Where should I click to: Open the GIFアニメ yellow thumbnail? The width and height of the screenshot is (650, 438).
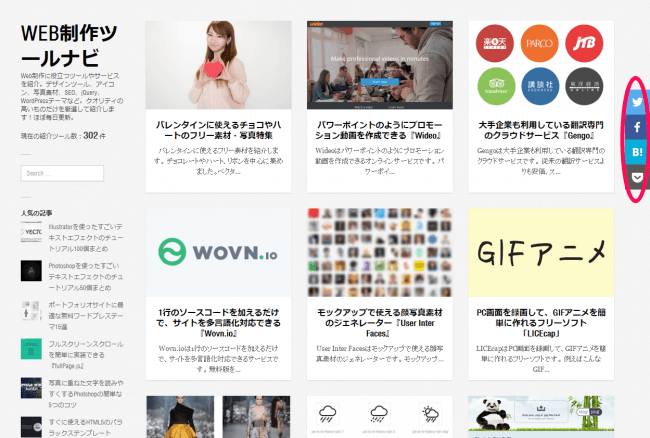541,252
